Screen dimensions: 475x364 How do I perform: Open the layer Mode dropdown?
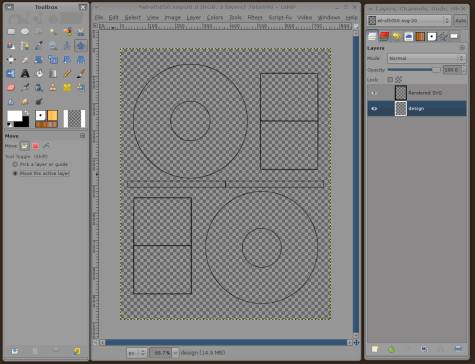pos(426,58)
